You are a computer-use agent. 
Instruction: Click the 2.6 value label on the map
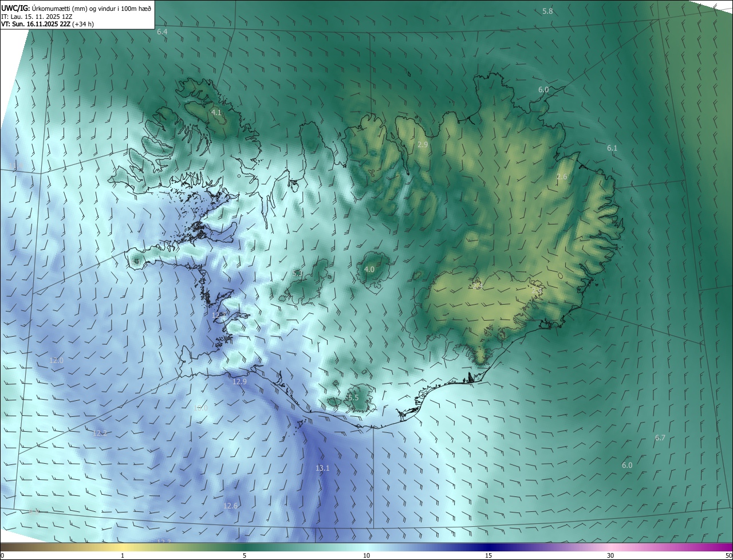(562, 177)
